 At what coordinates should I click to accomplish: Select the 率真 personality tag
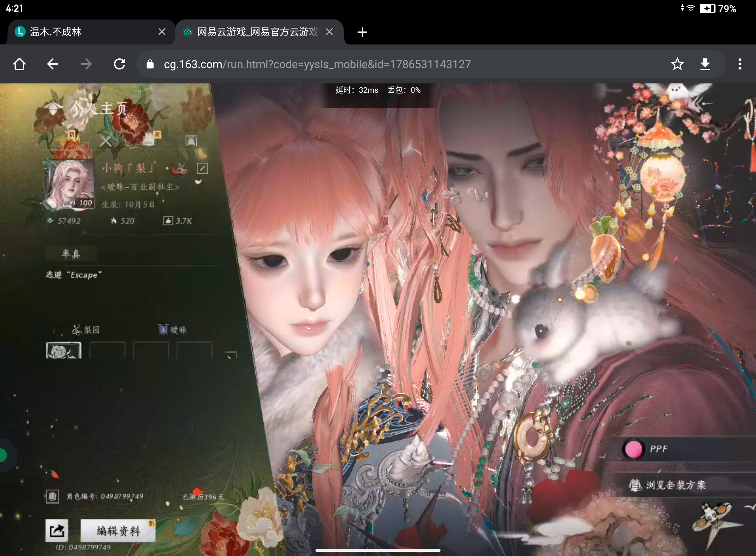71,254
